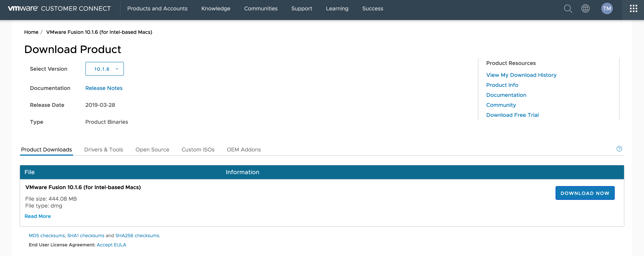Click the user avatar TM icon

pyautogui.click(x=607, y=8)
